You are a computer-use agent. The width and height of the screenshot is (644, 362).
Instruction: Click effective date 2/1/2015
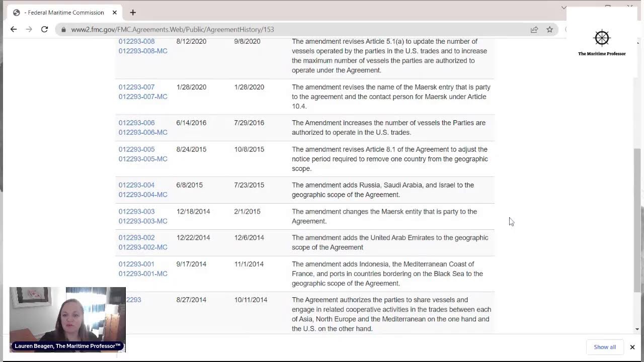[247, 212]
